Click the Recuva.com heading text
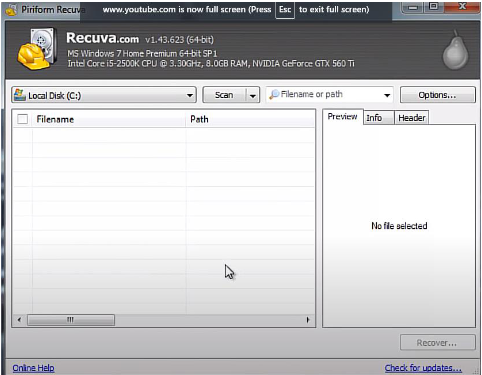This screenshot has height=375, width=482. [102, 38]
